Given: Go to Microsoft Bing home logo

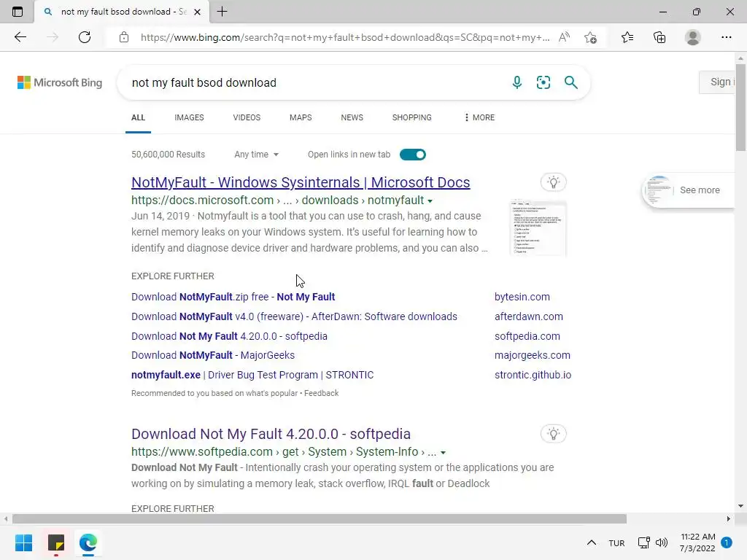Looking at the screenshot, I should pos(60,82).
